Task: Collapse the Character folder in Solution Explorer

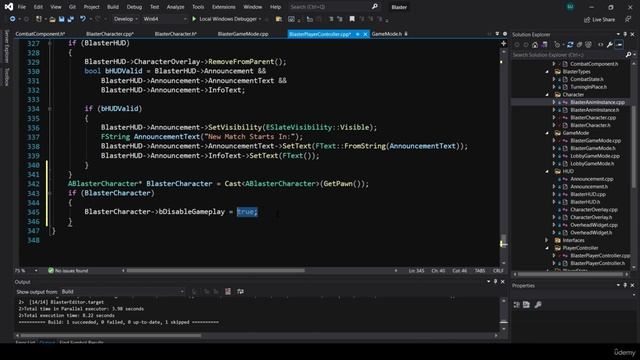Action: (547, 95)
